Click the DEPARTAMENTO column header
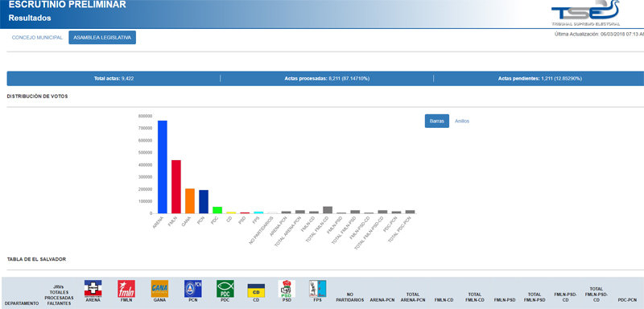This screenshot has height=309, width=644. [23, 303]
